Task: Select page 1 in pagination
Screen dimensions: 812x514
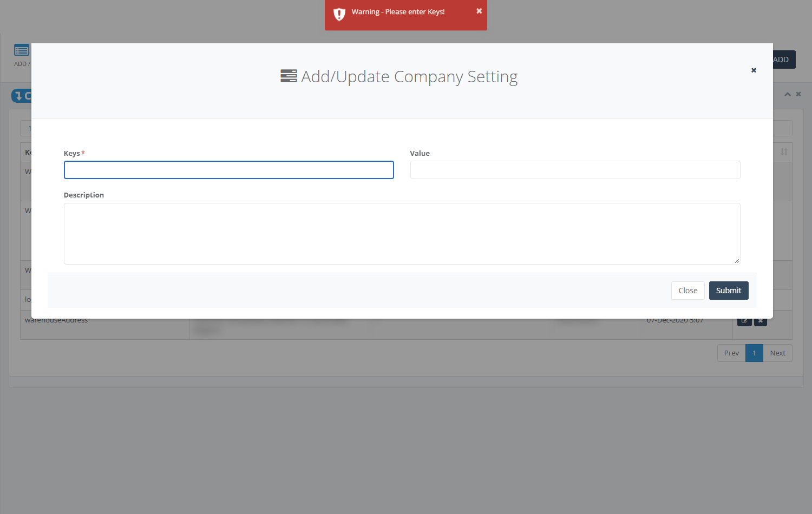Action: (x=754, y=353)
